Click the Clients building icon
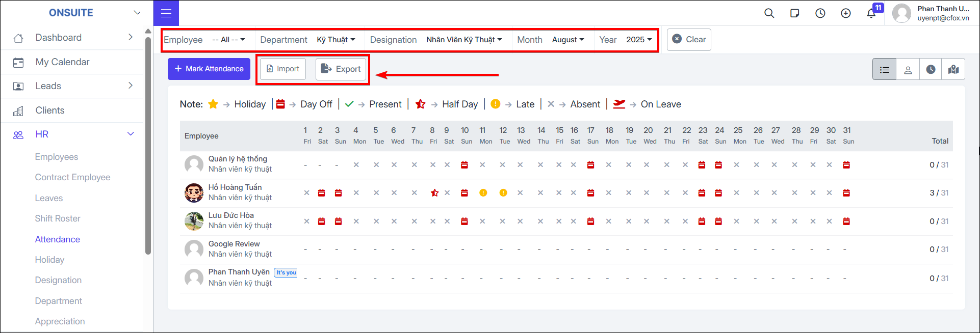 (x=18, y=110)
